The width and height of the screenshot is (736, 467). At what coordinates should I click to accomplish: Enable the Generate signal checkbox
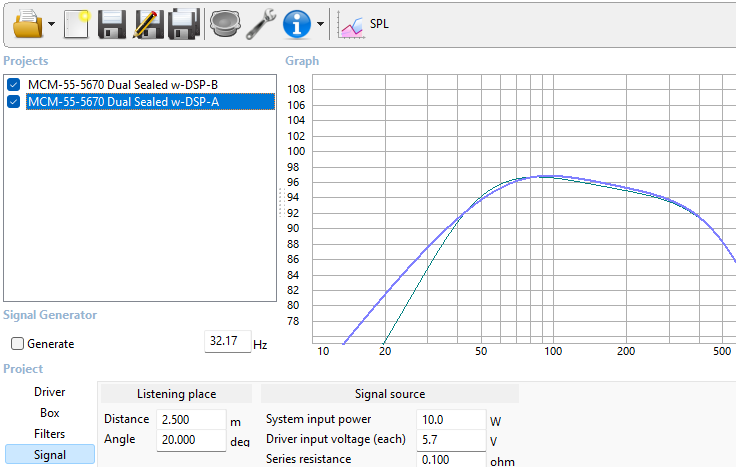pos(17,344)
